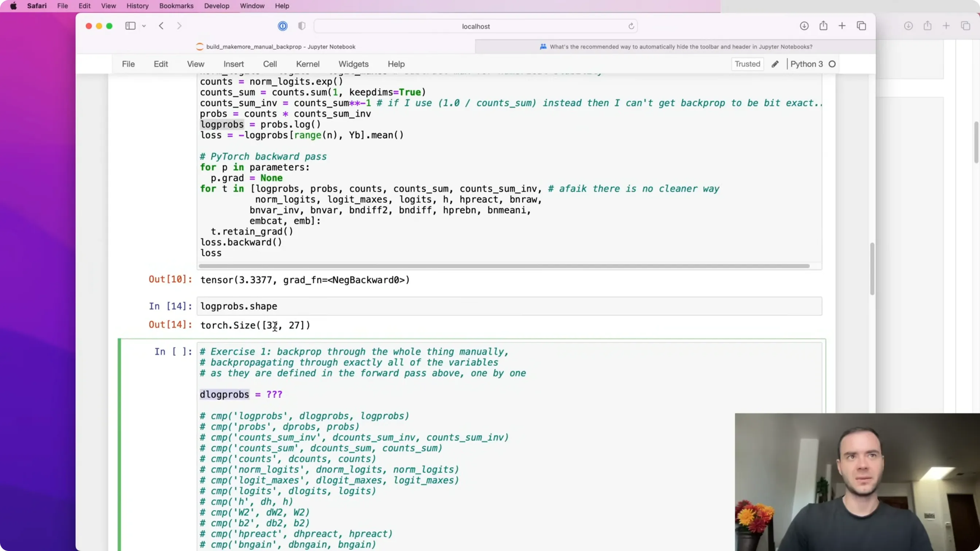This screenshot has width=980, height=551.
Task: Open the Cell menu
Action: 270,64
